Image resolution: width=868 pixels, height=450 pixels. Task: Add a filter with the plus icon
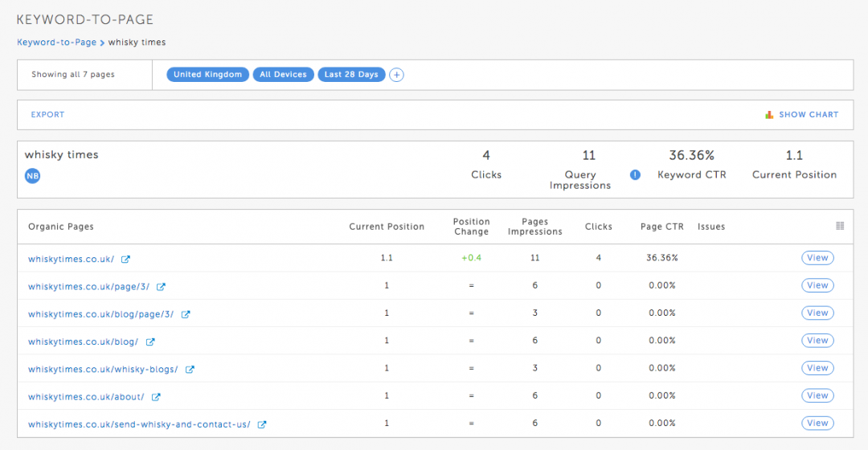click(x=396, y=75)
